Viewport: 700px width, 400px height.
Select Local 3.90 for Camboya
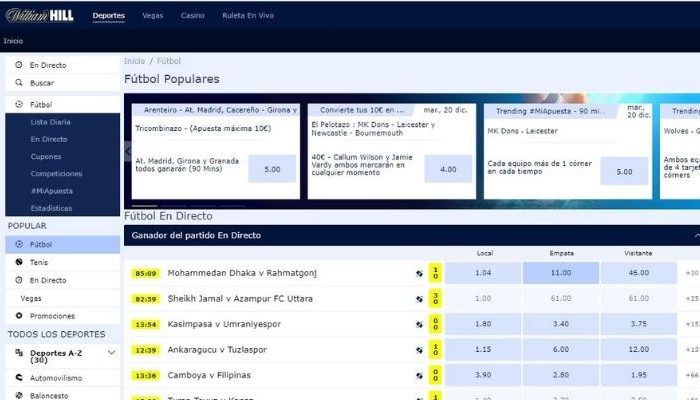483,375
